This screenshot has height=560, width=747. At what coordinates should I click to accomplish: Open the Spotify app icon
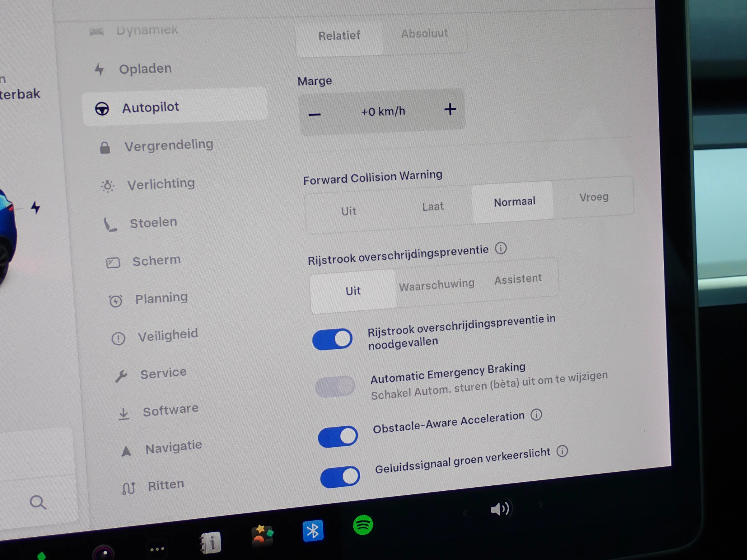(x=363, y=525)
